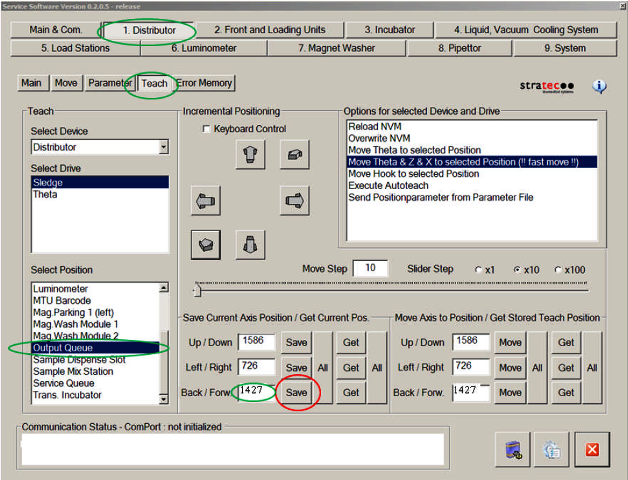Screen dimensions: 628x480
Task: Open the Select Device dropdown
Action: coord(163,147)
